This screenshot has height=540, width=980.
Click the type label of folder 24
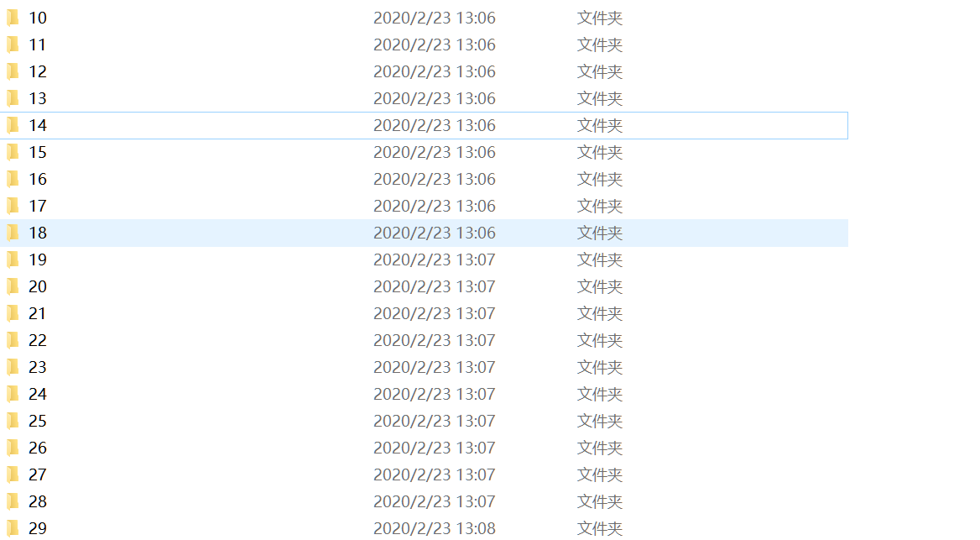point(599,394)
